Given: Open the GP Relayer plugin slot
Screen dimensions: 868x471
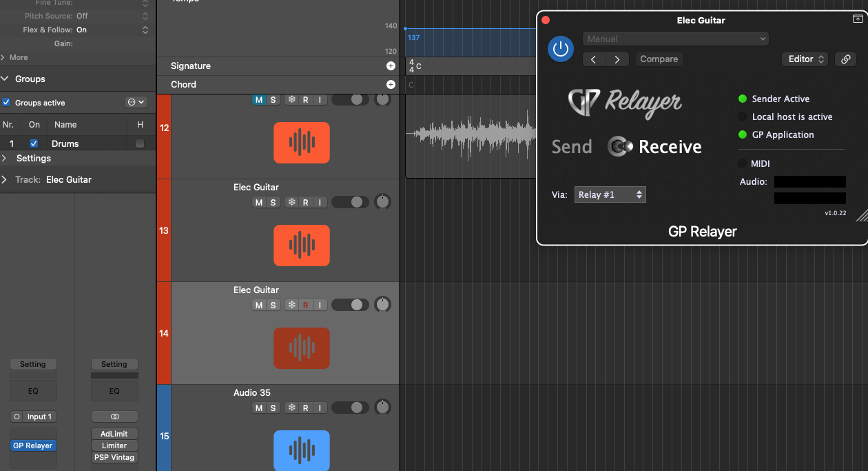Looking at the screenshot, I should (x=32, y=445).
